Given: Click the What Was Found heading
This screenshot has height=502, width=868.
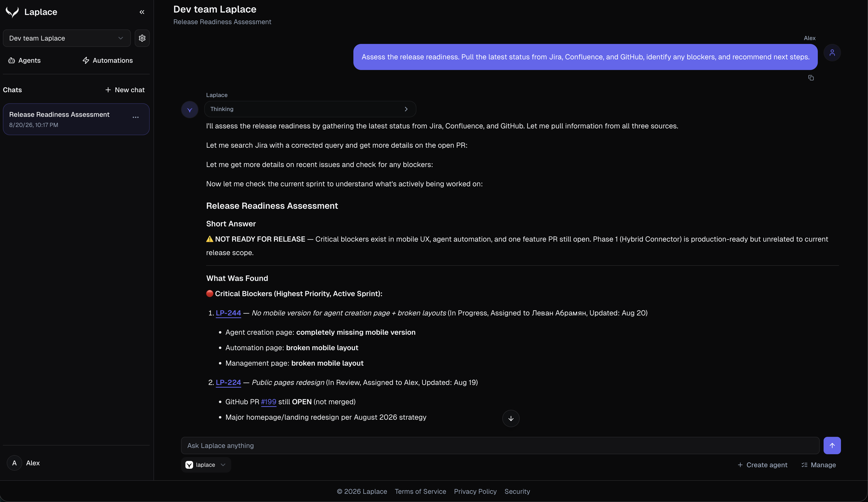Looking at the screenshot, I should (237, 278).
